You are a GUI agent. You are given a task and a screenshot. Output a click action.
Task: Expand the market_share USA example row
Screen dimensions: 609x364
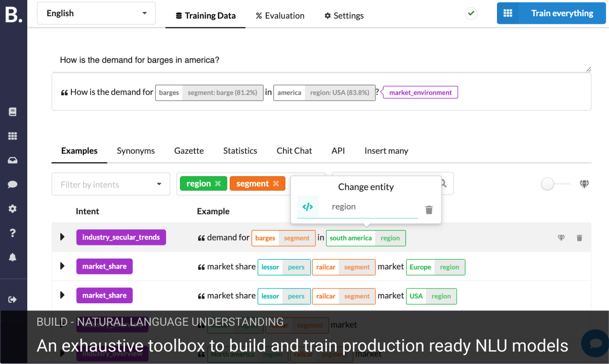[x=62, y=296]
